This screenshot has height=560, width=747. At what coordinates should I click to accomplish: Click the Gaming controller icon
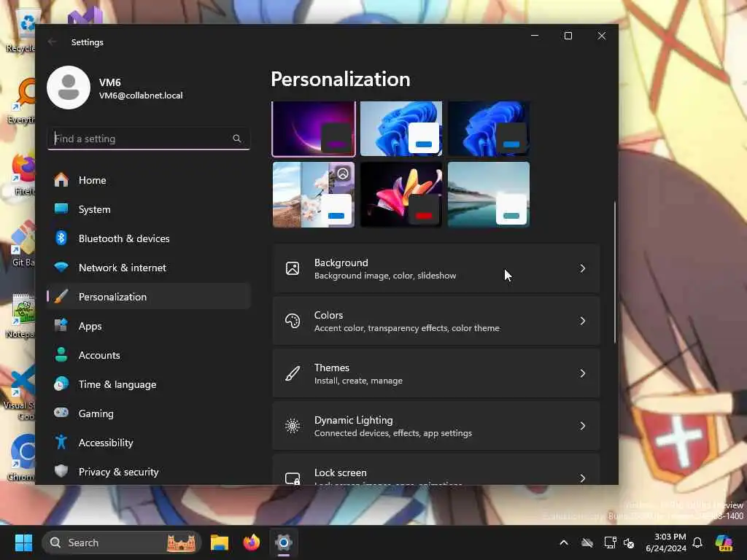[61, 413]
